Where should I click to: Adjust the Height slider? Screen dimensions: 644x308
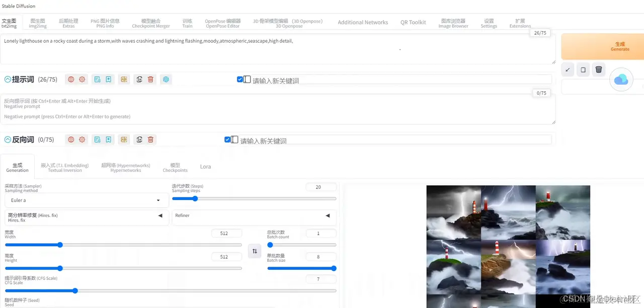click(x=123, y=268)
